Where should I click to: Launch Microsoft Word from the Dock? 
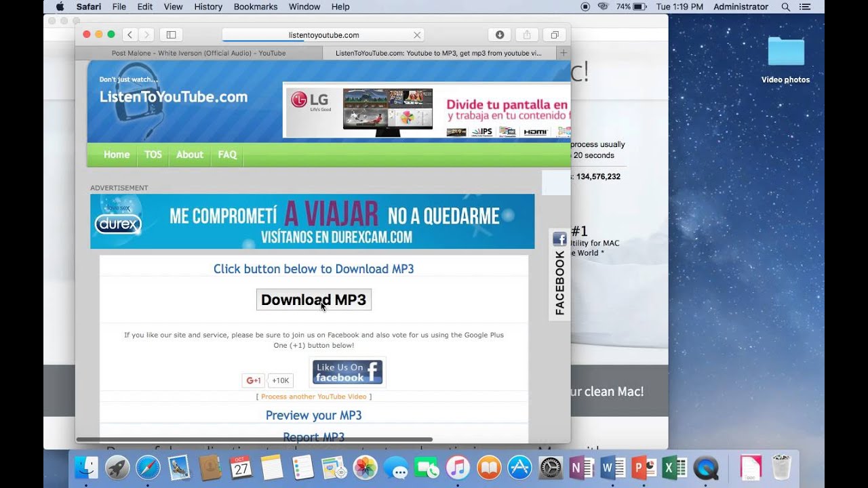tap(613, 468)
